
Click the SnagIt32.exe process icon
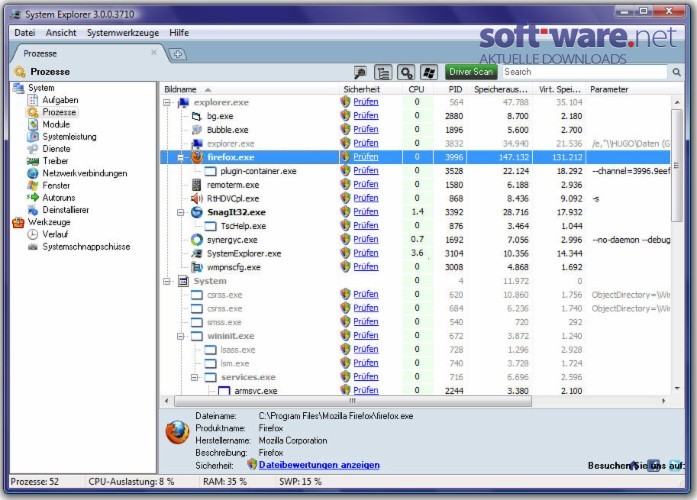pos(197,212)
